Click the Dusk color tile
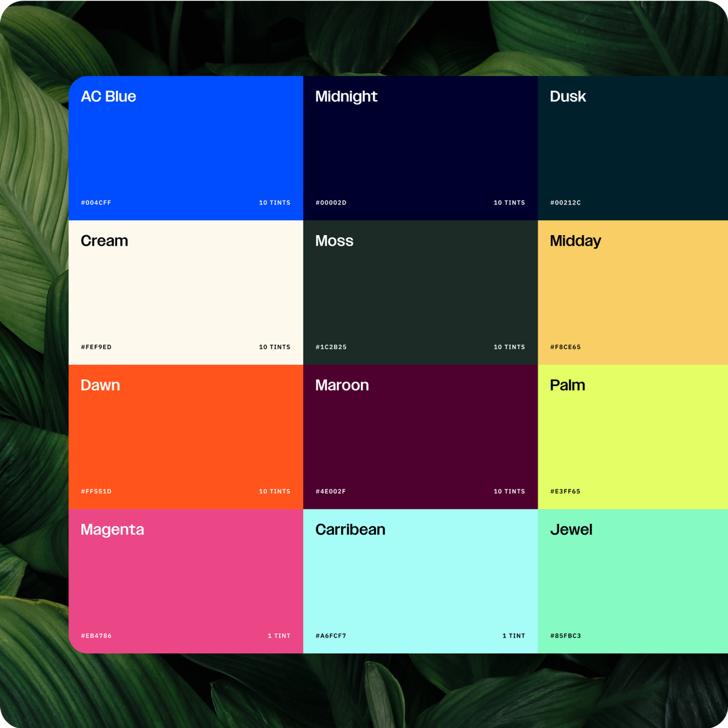This screenshot has height=728, width=728. point(632,148)
